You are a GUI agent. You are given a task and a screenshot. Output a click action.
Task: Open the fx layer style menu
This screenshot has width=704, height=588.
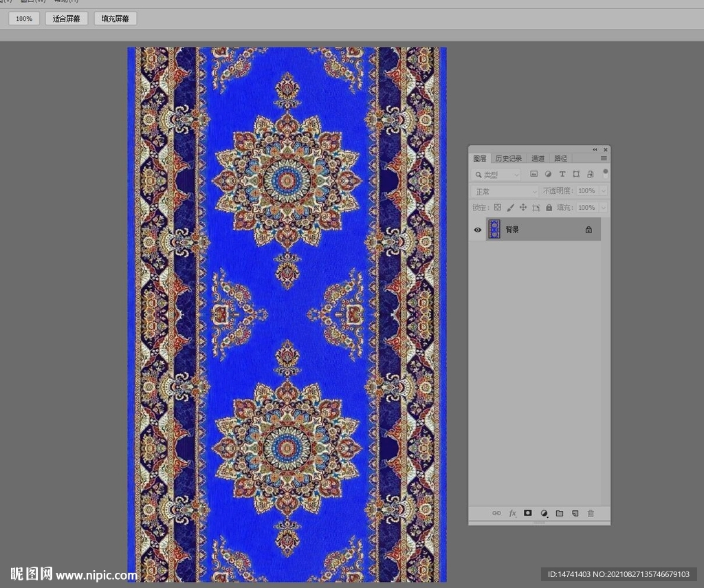point(512,513)
